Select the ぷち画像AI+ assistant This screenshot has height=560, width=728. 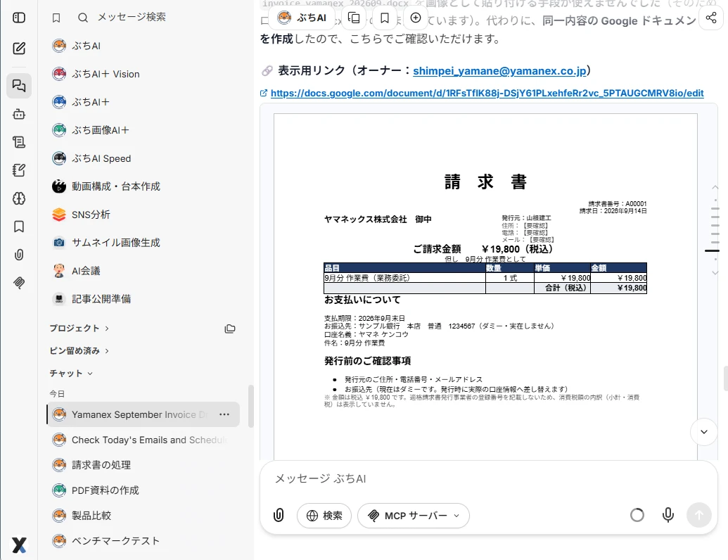pyautogui.click(x=143, y=130)
